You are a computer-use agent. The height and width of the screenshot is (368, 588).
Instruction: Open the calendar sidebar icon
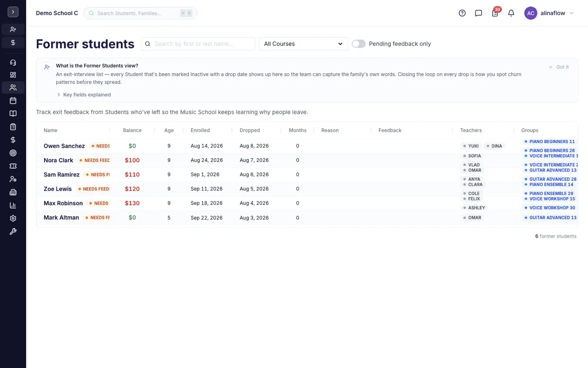click(13, 101)
